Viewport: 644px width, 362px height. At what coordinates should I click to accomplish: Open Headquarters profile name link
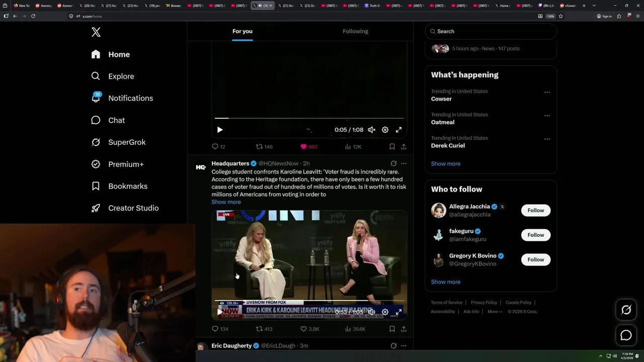pyautogui.click(x=230, y=163)
